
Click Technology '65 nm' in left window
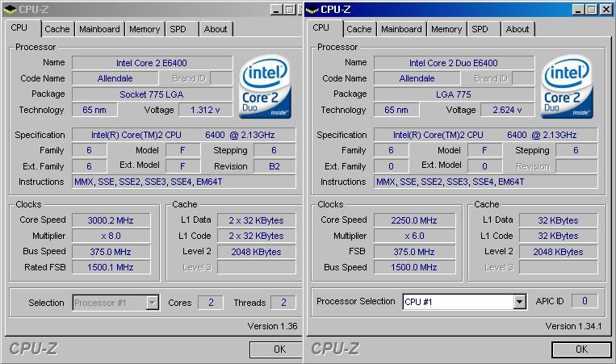(x=94, y=110)
